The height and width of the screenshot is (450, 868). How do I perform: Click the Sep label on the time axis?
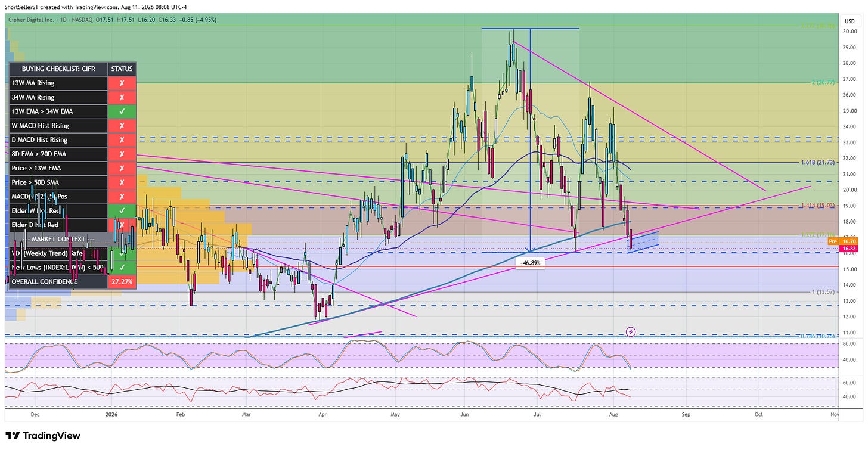686,413
